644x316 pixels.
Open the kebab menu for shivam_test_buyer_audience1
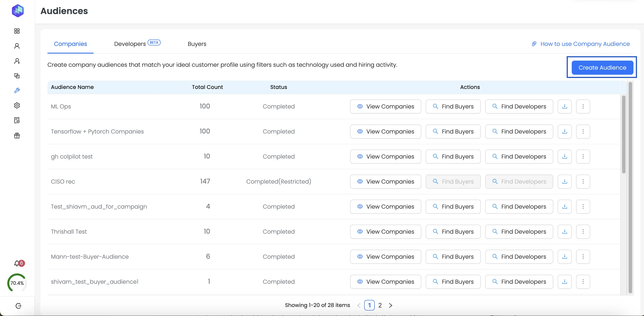583,282
